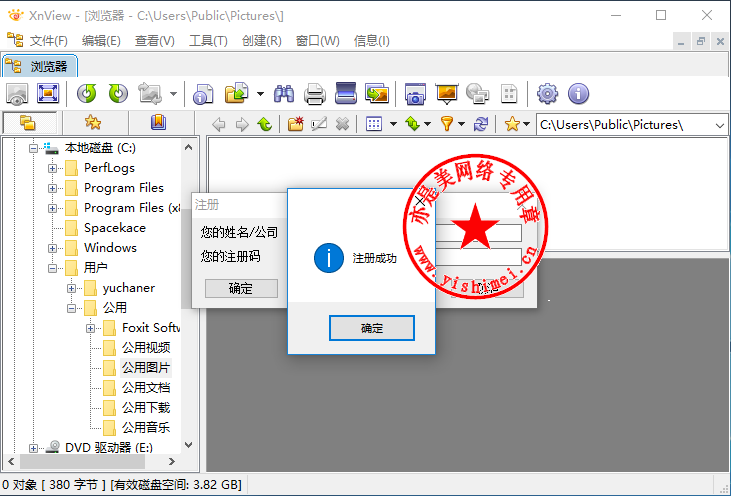Select the 浏览器 tab

(x=40, y=66)
